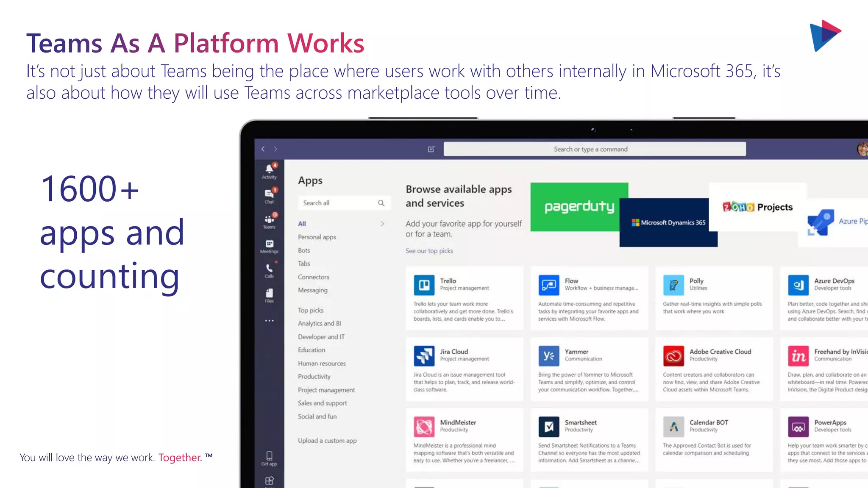Click See our top picks link
The height and width of the screenshot is (488, 868).
point(429,251)
